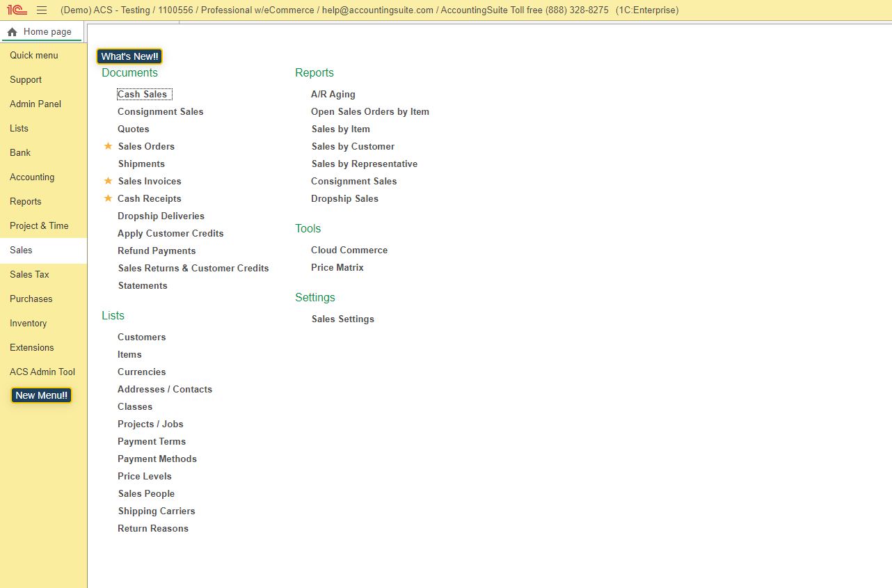The height and width of the screenshot is (588, 892).
Task: Open the Sales Orders link
Action: 146,147
